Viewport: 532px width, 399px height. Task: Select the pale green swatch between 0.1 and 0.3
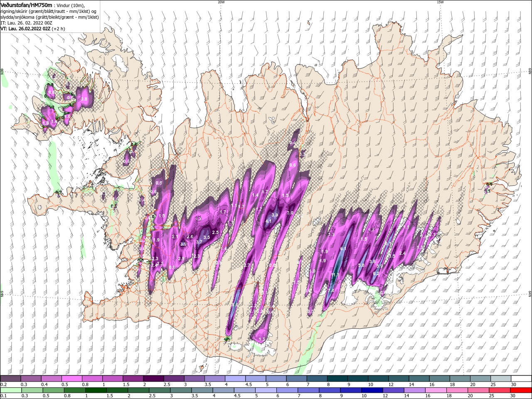coord(11,390)
